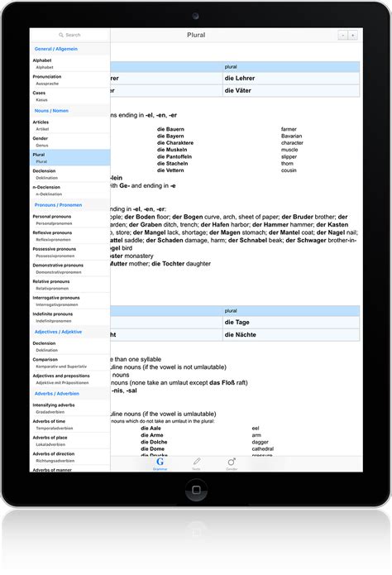Open Indefinite pronouns topic

69,317
